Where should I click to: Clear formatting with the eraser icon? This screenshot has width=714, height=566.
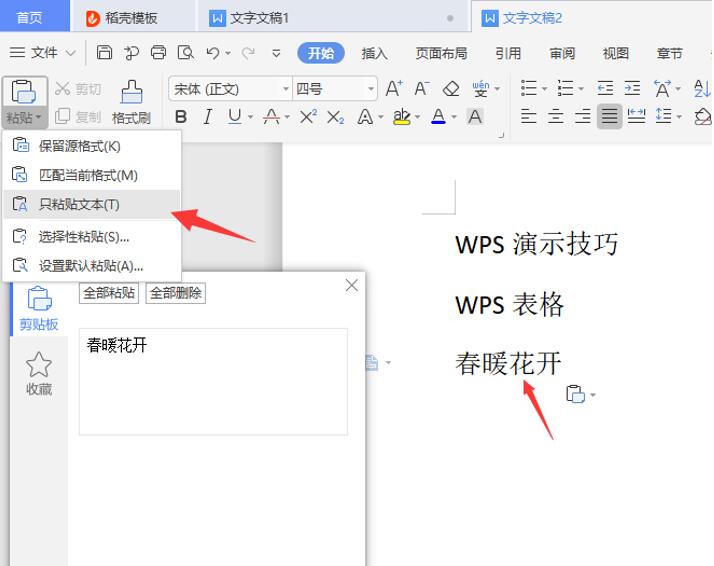(x=451, y=89)
